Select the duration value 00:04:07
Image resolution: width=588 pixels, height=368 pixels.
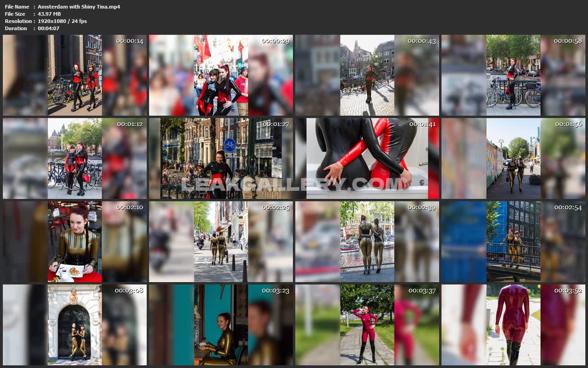pos(48,28)
